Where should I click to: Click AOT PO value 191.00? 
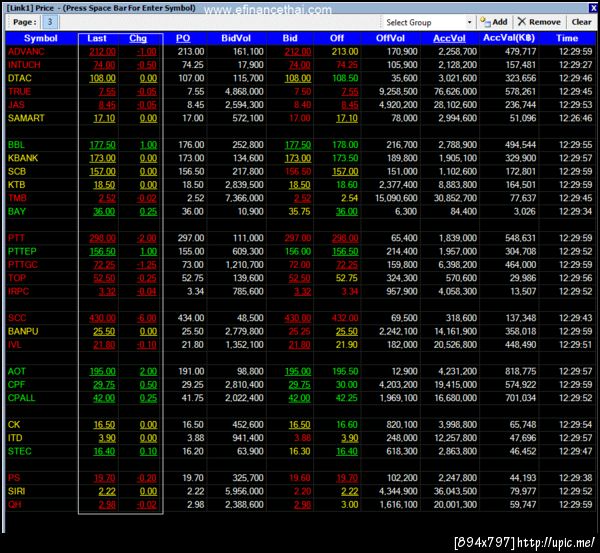point(191,371)
